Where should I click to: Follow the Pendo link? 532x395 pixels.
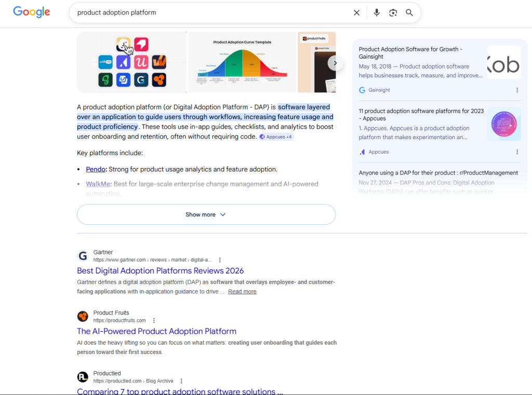click(x=96, y=169)
